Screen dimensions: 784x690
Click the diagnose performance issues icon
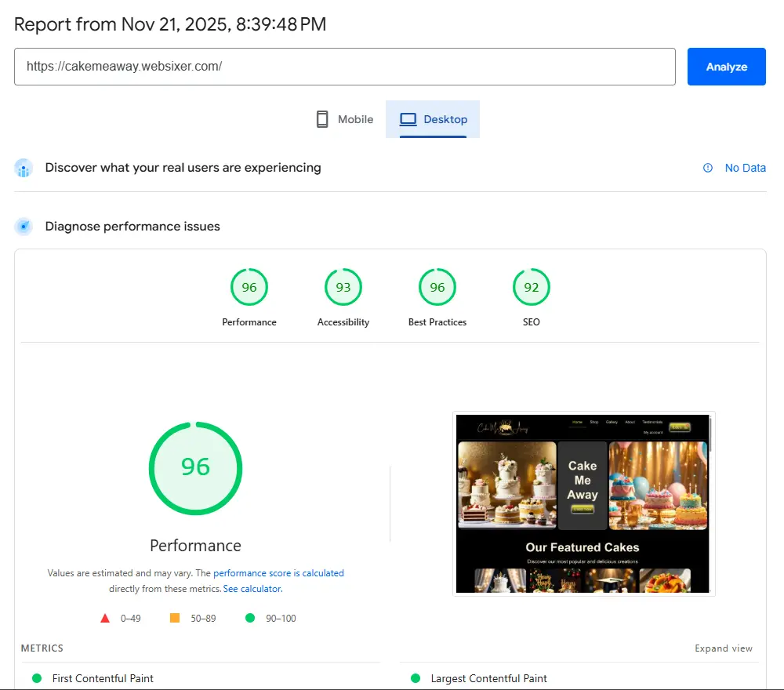point(24,227)
